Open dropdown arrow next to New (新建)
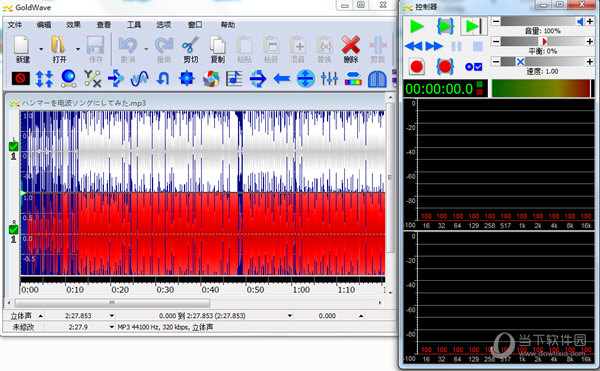This screenshot has width=600, height=371. (x=41, y=49)
